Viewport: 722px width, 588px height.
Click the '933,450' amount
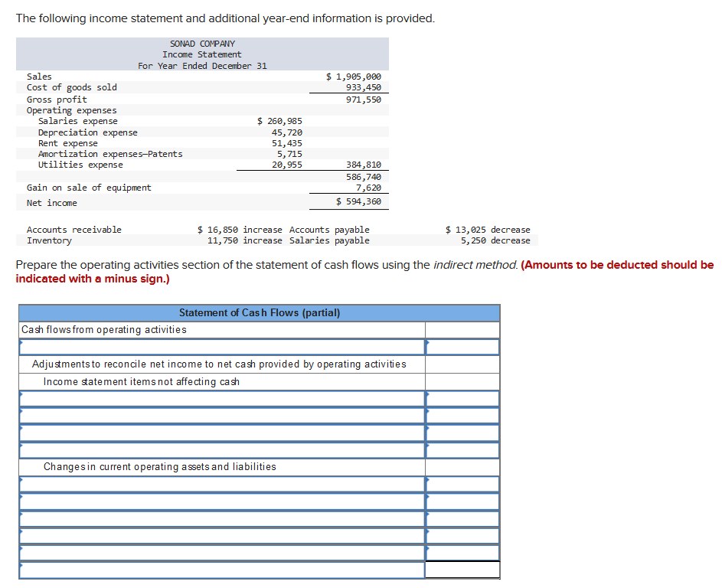[x=364, y=87]
